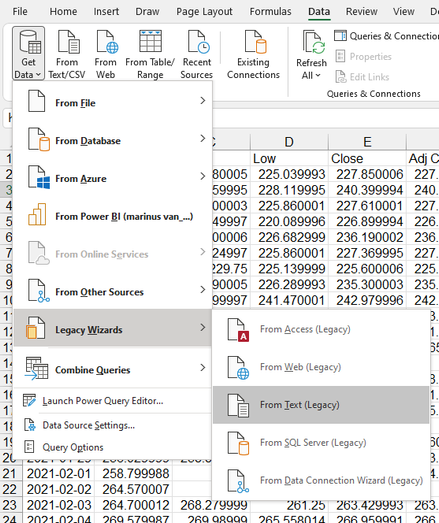Screen dimensions: 439x523
Task: Select cell with value 268.279999
Action: point(211,505)
